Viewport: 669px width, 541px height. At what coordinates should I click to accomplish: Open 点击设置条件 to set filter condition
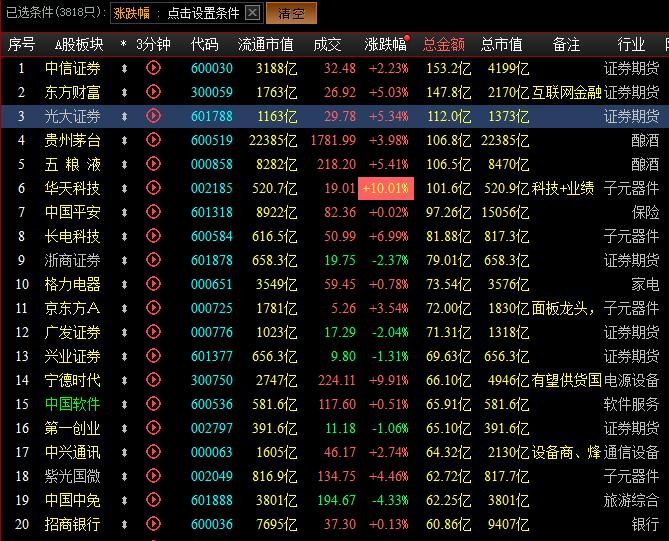(203, 13)
